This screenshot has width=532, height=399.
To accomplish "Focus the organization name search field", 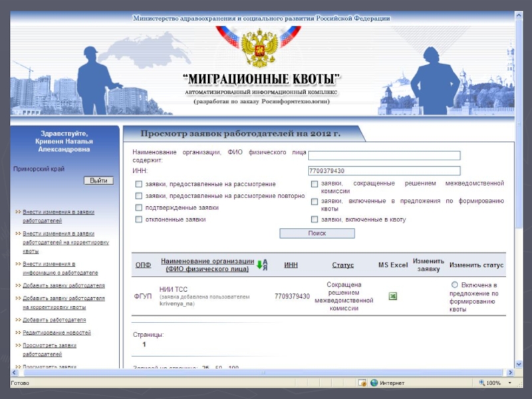I will (384, 156).
